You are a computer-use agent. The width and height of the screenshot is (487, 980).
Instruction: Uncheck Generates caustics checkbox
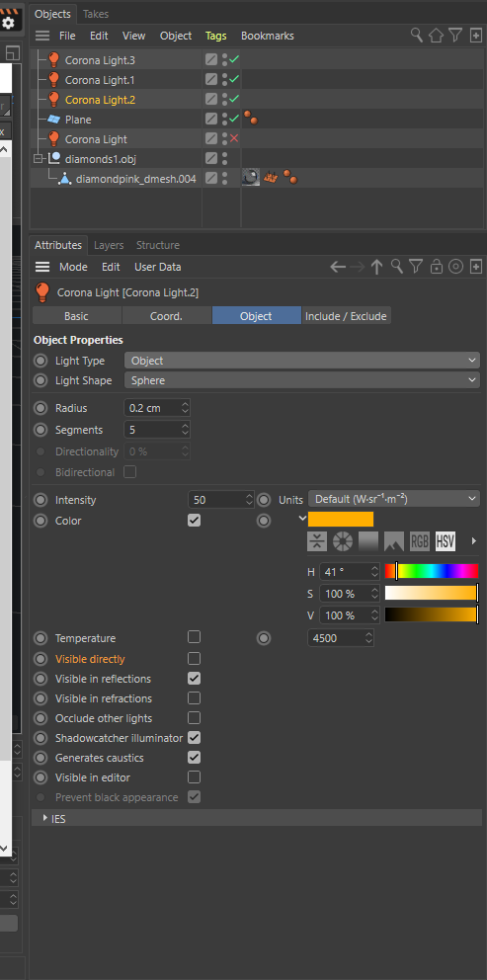[x=195, y=757]
